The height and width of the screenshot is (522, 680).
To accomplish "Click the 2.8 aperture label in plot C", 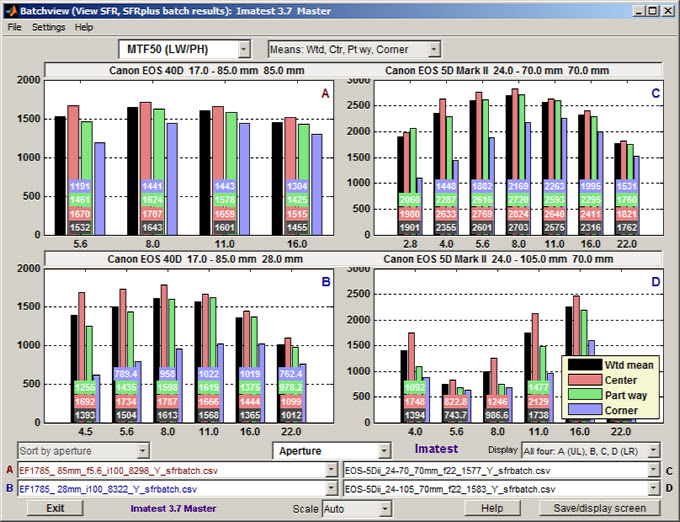I will click(x=410, y=244).
